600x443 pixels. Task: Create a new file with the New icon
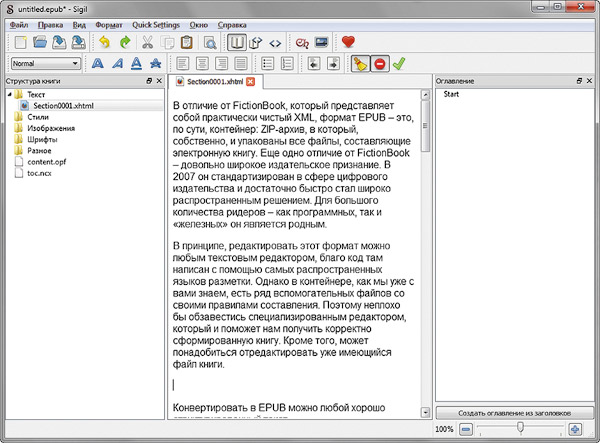(20, 42)
